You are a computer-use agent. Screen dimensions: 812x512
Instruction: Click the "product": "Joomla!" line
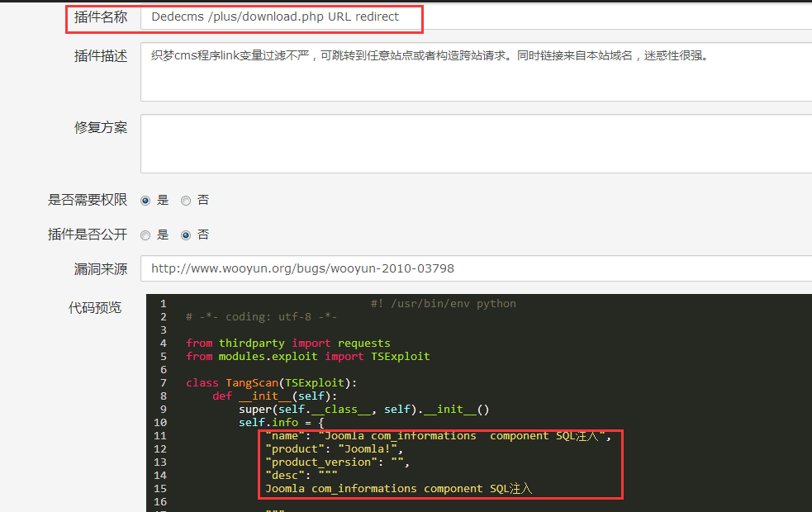click(x=334, y=449)
